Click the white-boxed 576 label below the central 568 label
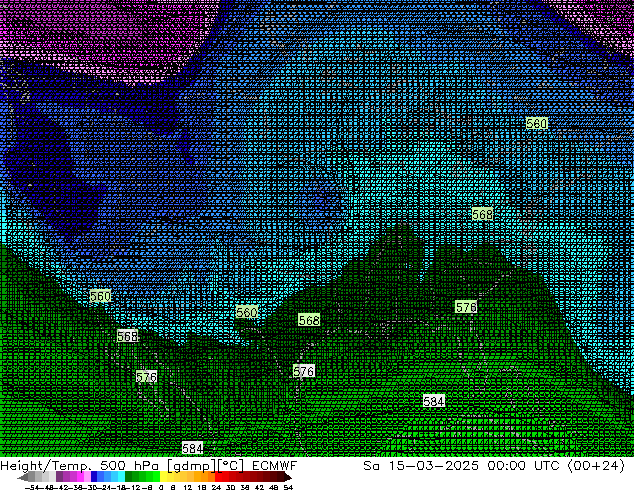The image size is (634, 490). coord(304,371)
